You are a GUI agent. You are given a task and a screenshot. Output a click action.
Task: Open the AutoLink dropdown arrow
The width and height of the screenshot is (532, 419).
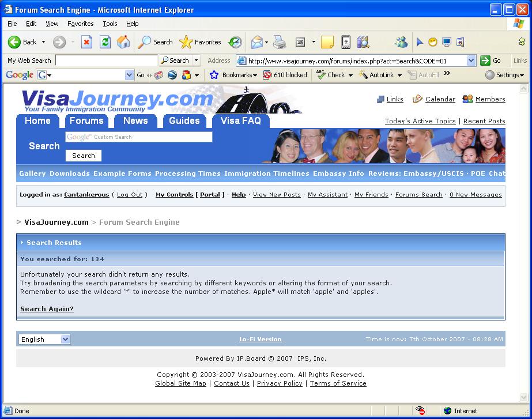(399, 76)
